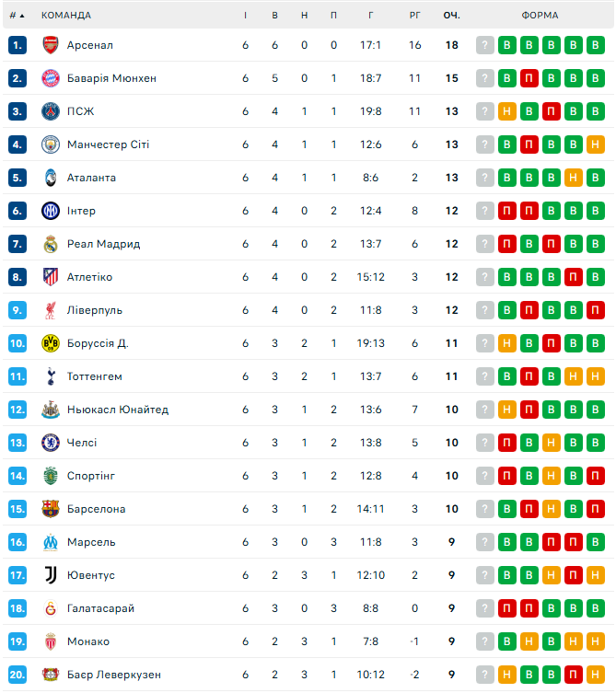Click the Bayern Munich club logo
Image resolution: width=616 pixels, height=693 pixels.
pyautogui.click(x=51, y=78)
